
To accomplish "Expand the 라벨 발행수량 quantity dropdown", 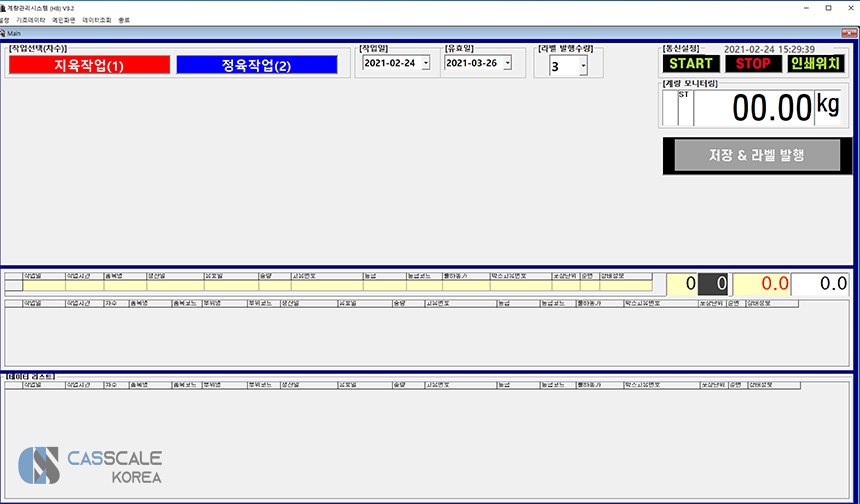I will (x=583, y=67).
